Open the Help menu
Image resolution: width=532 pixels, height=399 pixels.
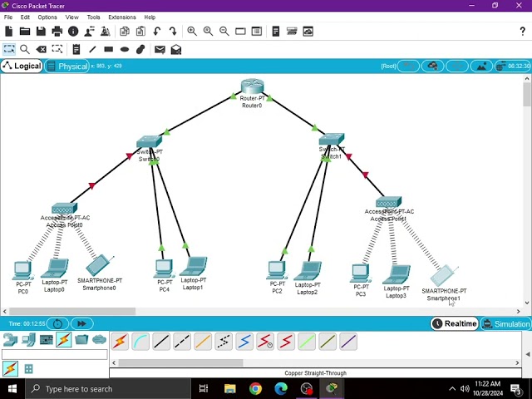[x=150, y=17]
